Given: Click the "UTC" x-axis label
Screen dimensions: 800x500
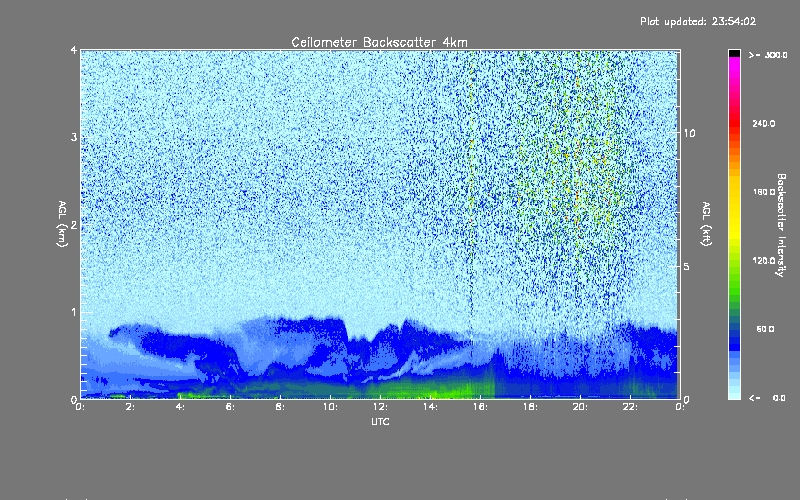Looking at the screenshot, I should pos(380,421).
